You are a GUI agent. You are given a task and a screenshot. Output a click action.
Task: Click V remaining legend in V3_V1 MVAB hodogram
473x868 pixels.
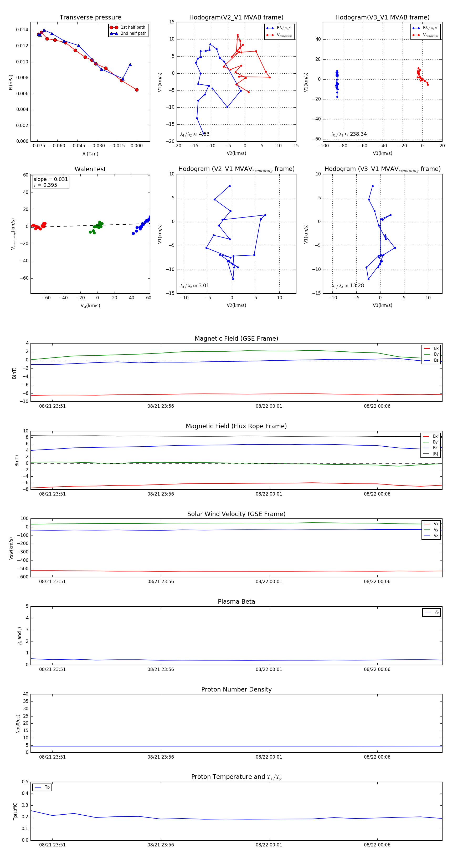coord(425,35)
